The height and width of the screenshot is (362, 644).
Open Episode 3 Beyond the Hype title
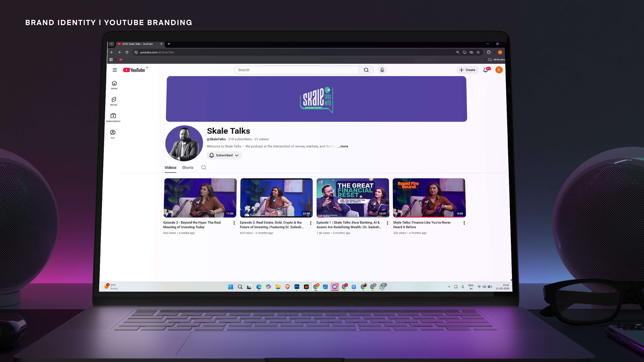pos(192,225)
